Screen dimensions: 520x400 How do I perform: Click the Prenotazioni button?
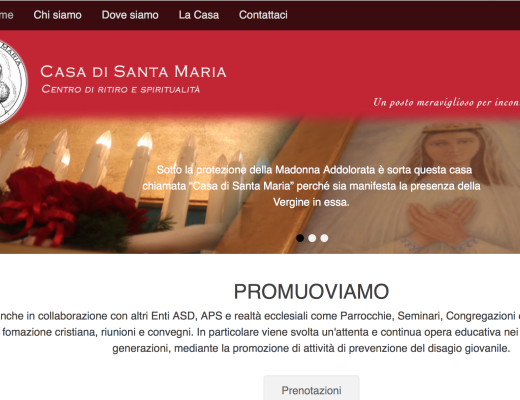click(311, 389)
